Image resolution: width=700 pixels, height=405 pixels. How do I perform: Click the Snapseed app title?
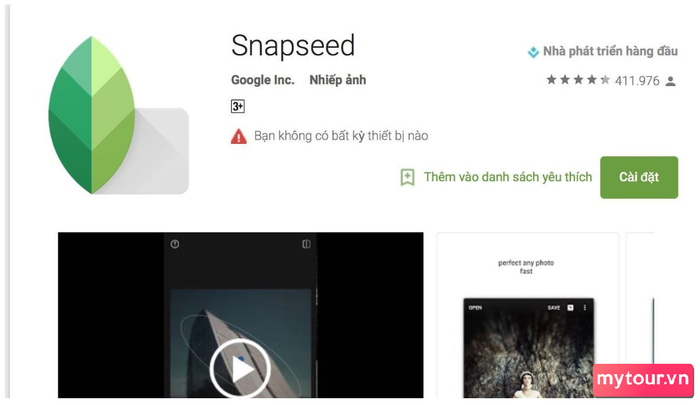click(293, 46)
